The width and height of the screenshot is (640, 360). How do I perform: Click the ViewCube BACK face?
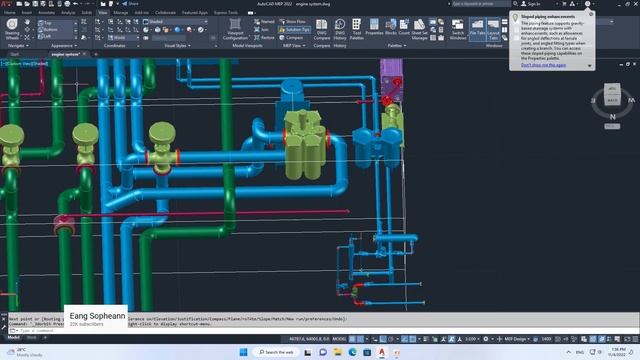tap(612, 100)
